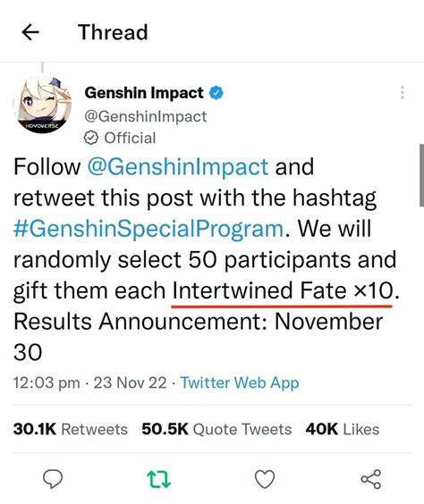View the 40K Likes list
The image size is (424, 504).
[x=343, y=429]
